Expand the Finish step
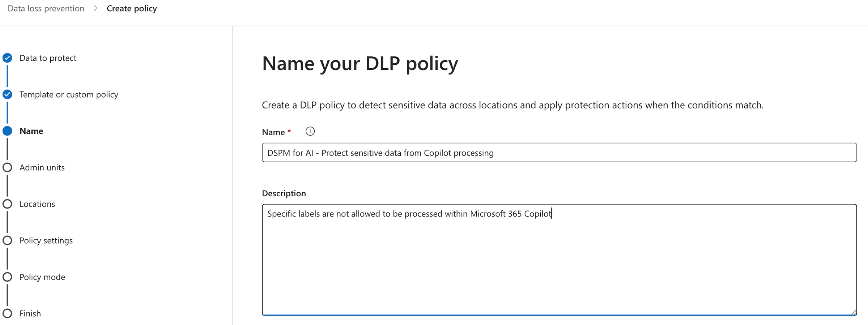The image size is (868, 325). (x=30, y=313)
